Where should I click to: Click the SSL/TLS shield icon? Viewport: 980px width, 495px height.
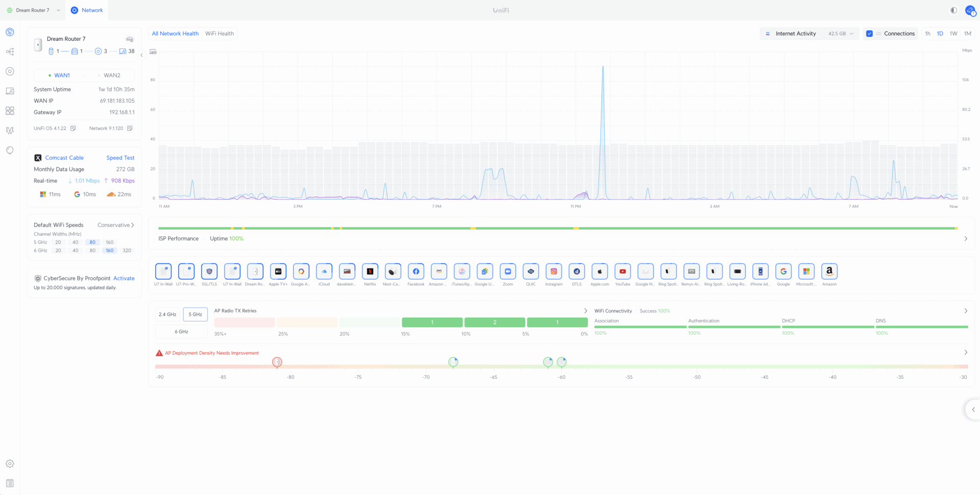[209, 271]
